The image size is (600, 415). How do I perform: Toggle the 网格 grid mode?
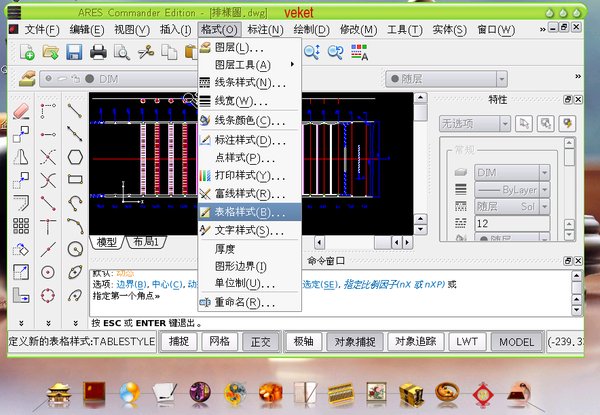(219, 341)
